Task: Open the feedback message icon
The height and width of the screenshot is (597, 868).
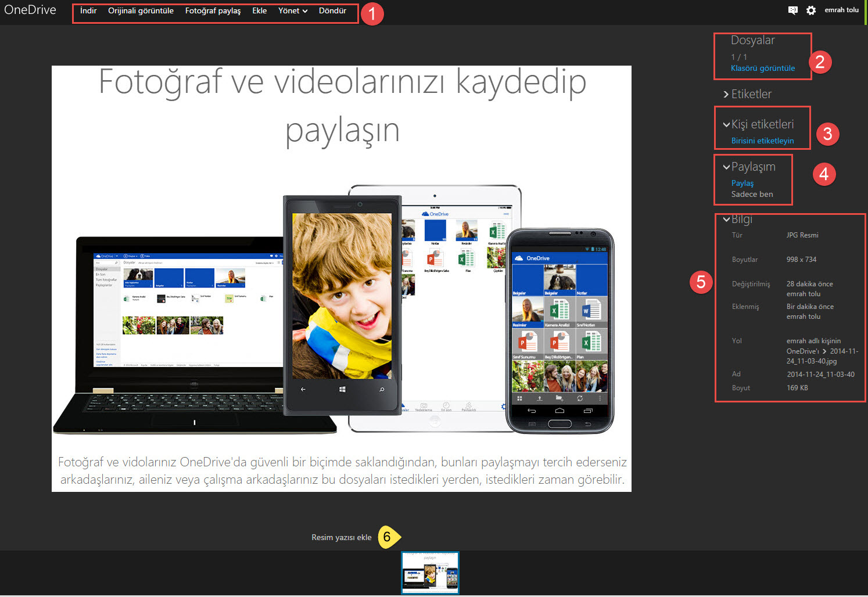Action: (x=792, y=10)
